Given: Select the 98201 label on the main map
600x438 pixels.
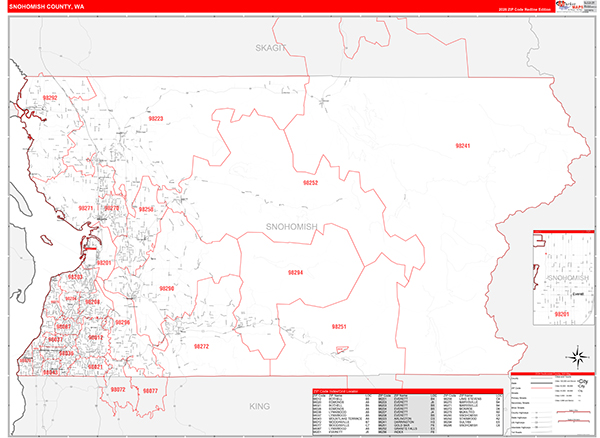Looking at the screenshot, I should [104, 263].
